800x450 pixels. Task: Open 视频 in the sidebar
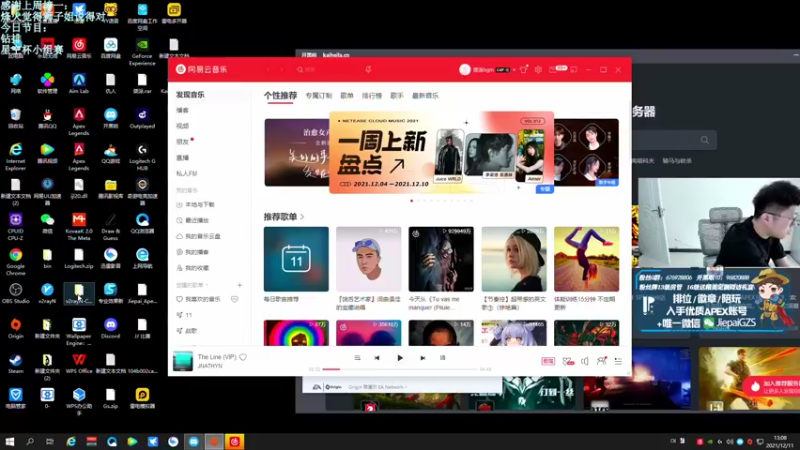[182, 126]
